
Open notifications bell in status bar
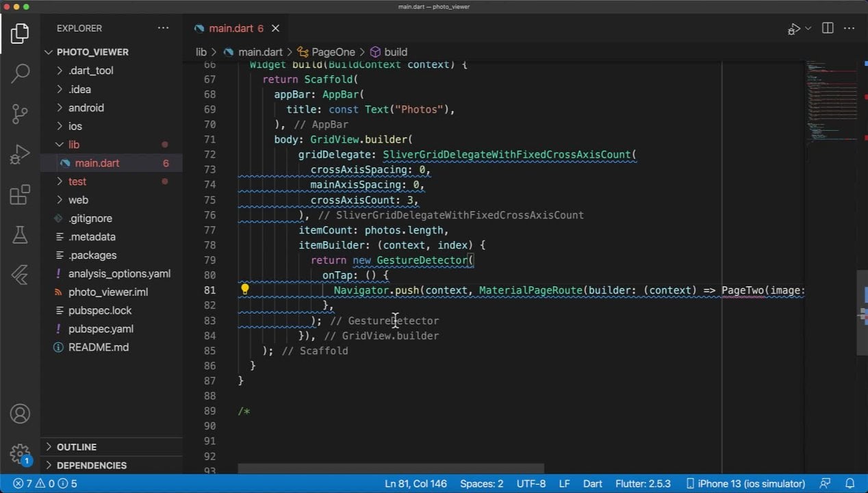850,483
